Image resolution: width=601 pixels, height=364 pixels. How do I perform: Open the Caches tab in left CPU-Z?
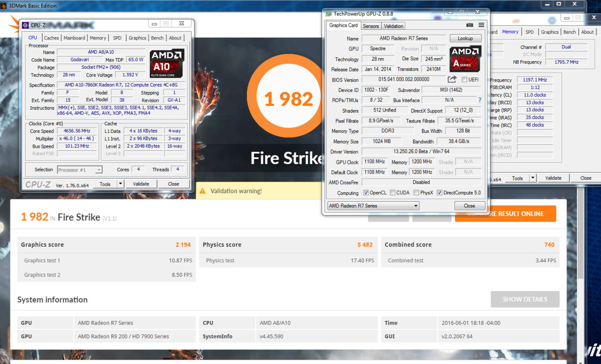tap(52, 38)
